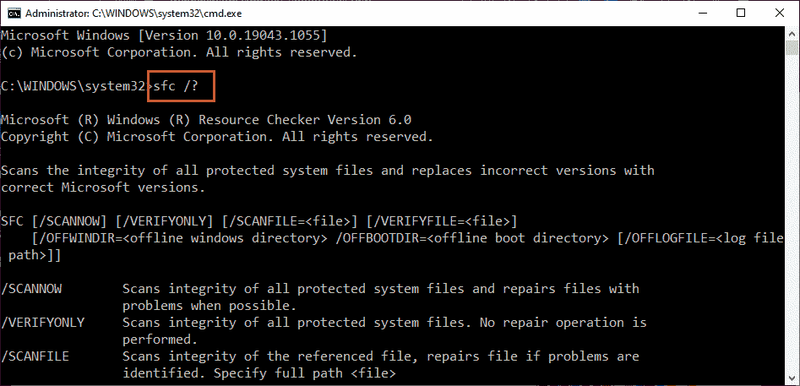
Task: Click the empty scrollbar track below thumb
Action: [791, 214]
